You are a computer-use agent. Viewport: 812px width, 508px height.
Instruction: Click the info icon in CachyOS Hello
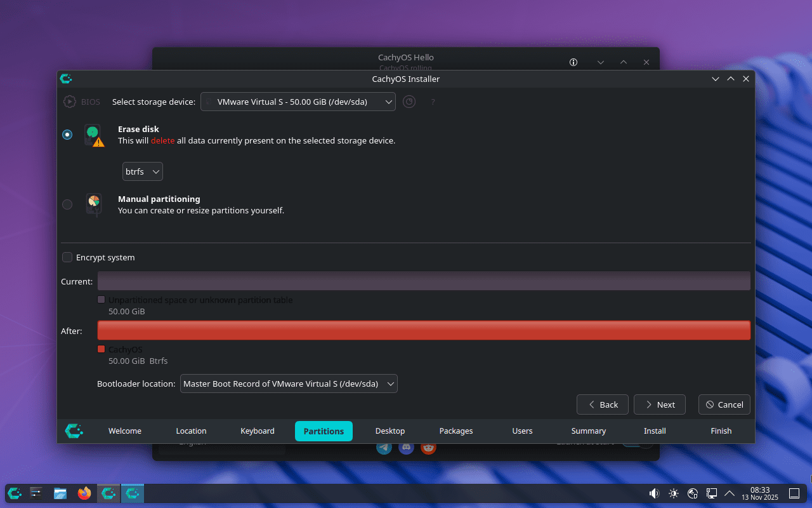(573, 62)
